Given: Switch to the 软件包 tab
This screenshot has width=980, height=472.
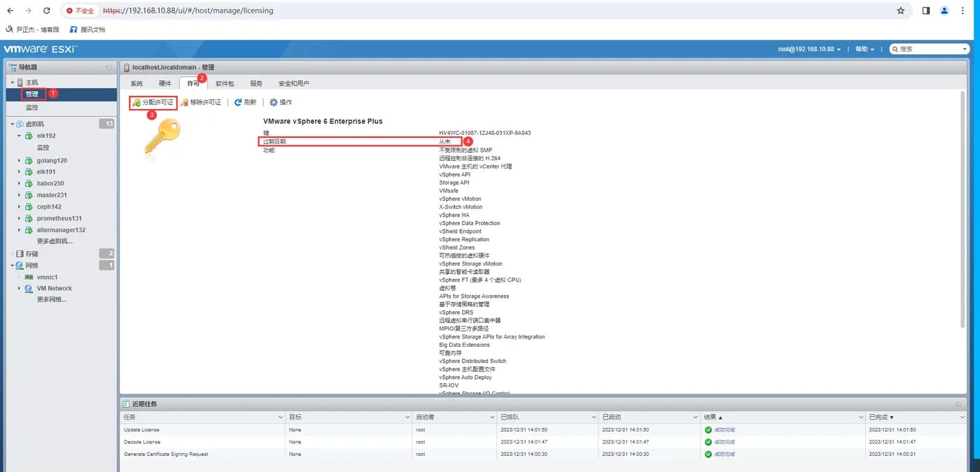Looking at the screenshot, I should [x=225, y=83].
